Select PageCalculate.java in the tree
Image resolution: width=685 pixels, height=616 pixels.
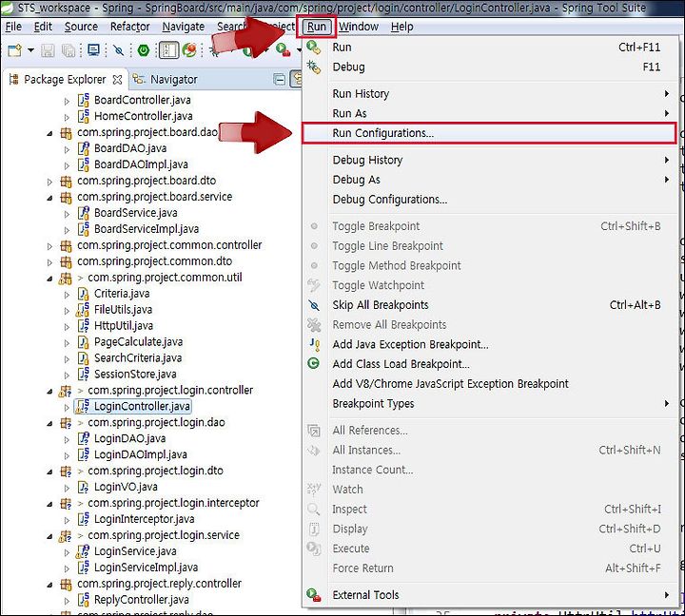coord(139,342)
